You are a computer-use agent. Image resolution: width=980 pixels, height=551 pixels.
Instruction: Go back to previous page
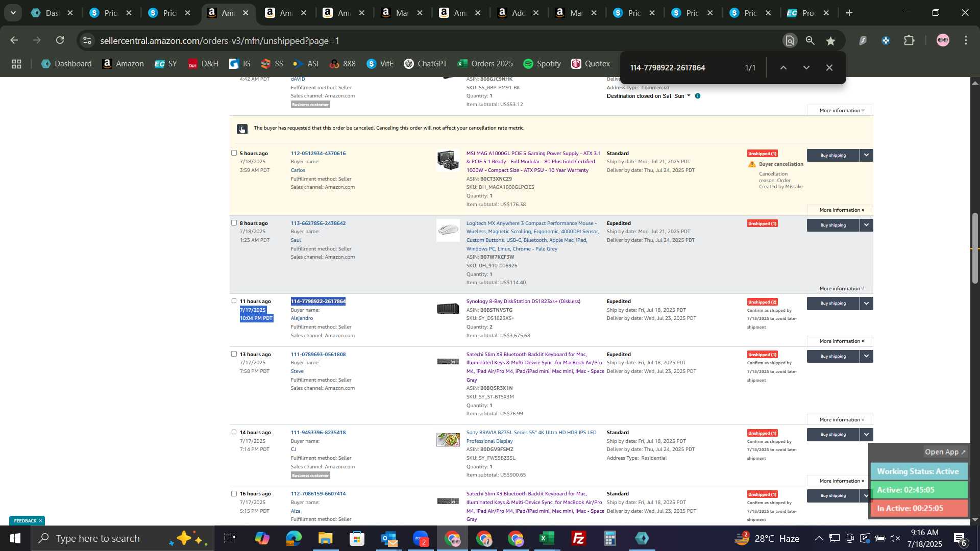[x=14, y=40]
